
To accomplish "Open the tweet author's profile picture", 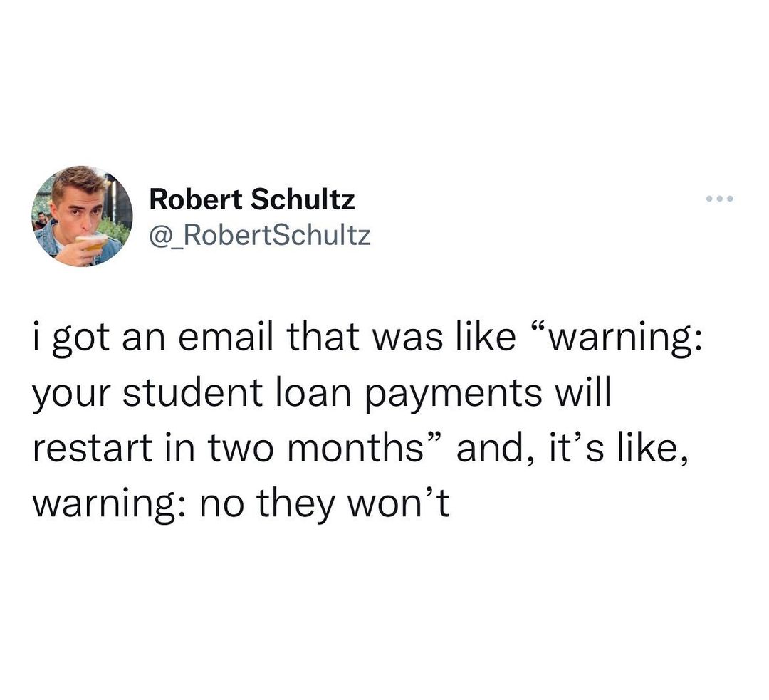I will tap(82, 216).
